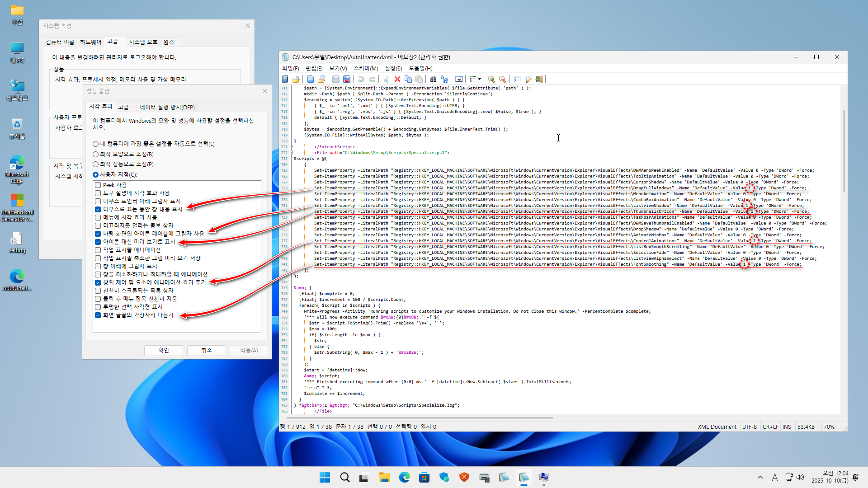Open Microsoft Store from taskbar
The width and height of the screenshot is (868, 488).
pyautogui.click(x=424, y=478)
